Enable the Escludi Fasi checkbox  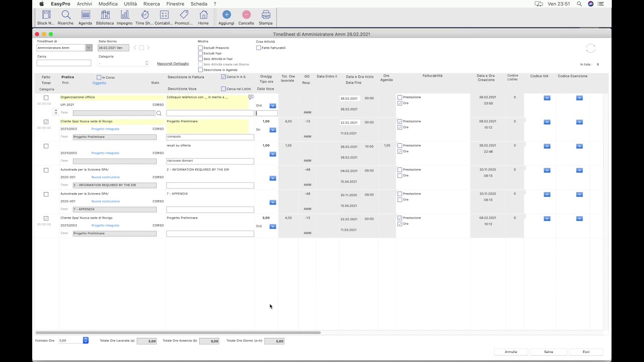200,53
